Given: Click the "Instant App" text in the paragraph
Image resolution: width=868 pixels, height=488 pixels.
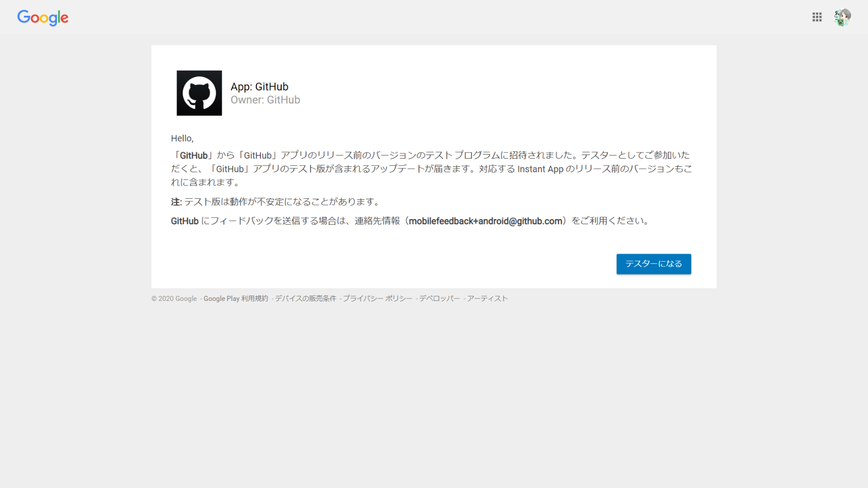Looking at the screenshot, I should coord(540,169).
